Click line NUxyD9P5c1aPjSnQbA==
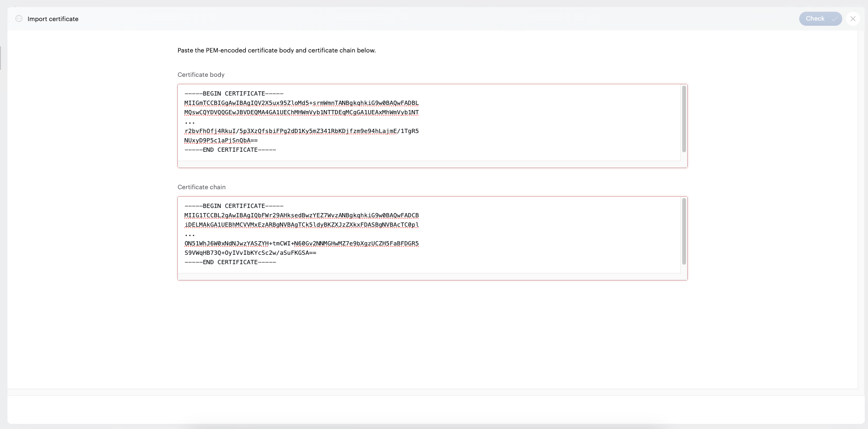 click(221, 141)
